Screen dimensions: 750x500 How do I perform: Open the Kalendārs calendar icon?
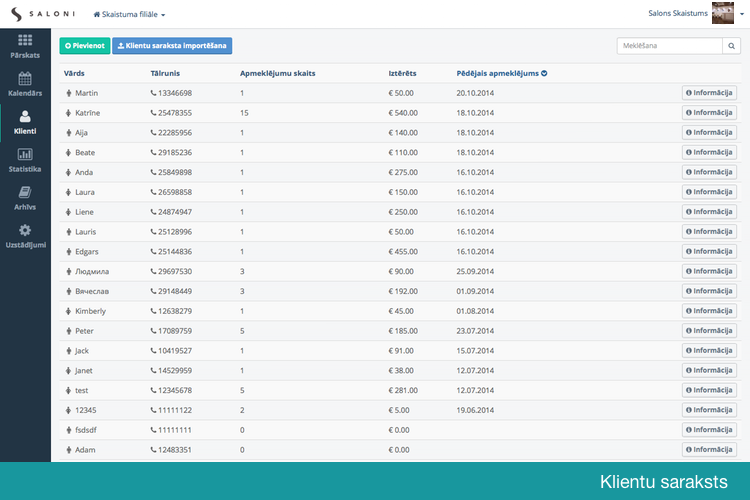tap(25, 78)
